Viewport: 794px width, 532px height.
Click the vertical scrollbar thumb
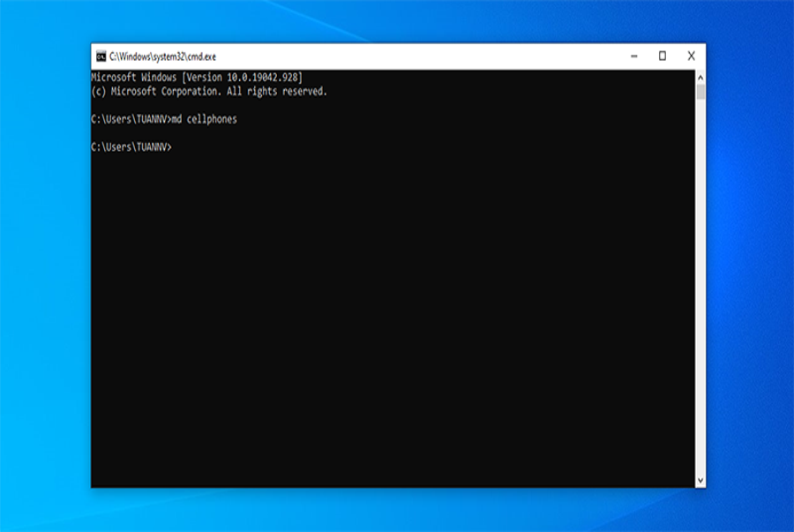(x=700, y=92)
